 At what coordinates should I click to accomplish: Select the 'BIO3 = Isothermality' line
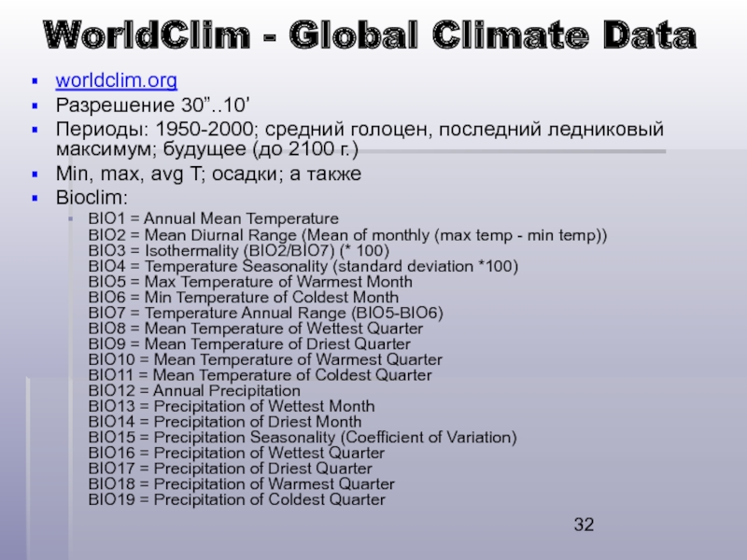[239, 250]
